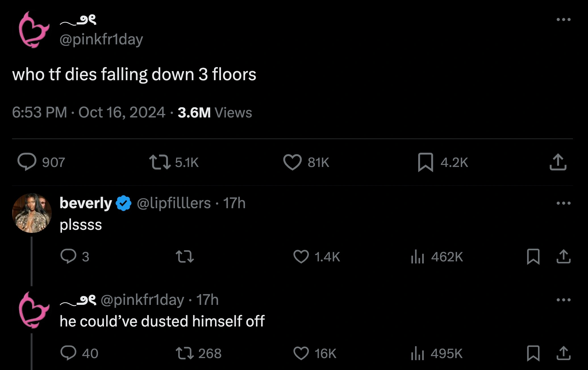Viewport: 588px width, 370px height.
Task: Repost the main tweet with 5.1K reposts
Action: (x=160, y=162)
